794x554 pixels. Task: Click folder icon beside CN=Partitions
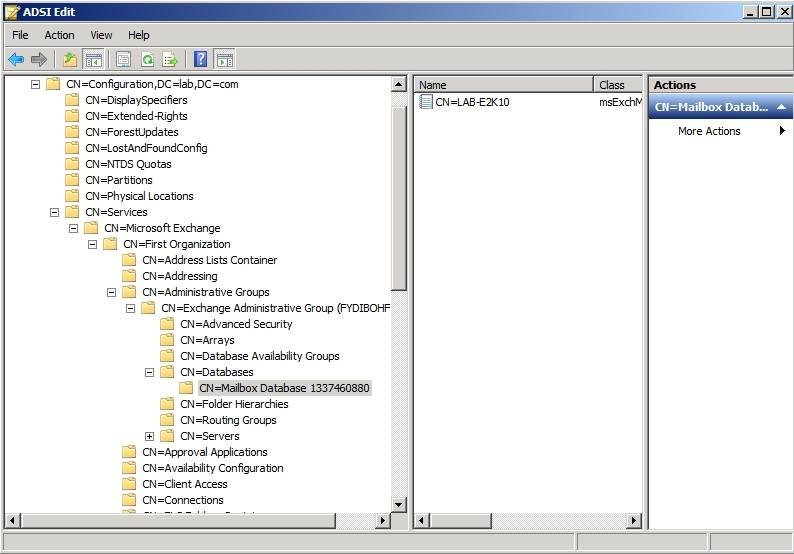tap(72, 180)
